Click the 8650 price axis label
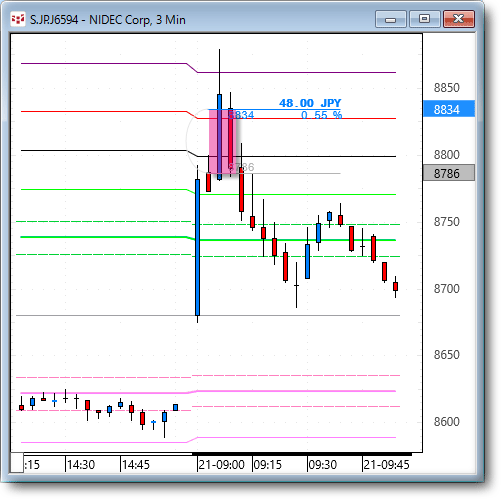502x500 pixels. click(446, 355)
